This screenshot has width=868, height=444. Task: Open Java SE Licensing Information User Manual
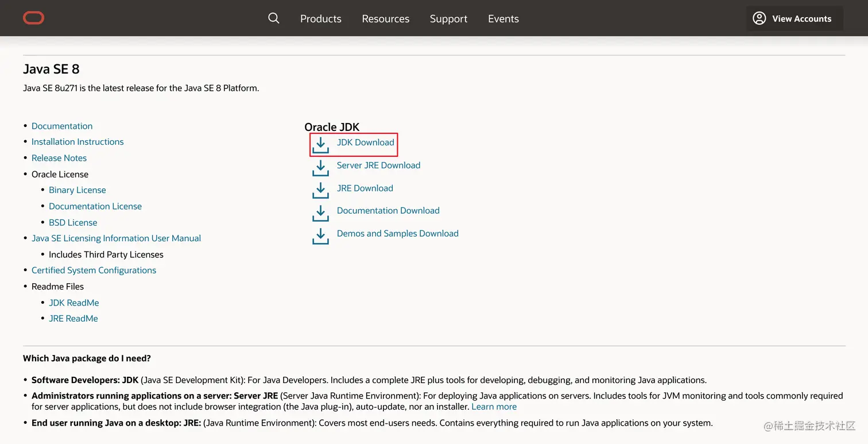[x=116, y=238]
